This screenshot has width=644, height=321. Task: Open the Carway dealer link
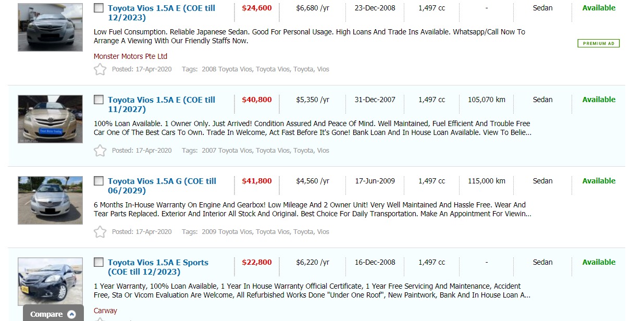pyautogui.click(x=105, y=311)
